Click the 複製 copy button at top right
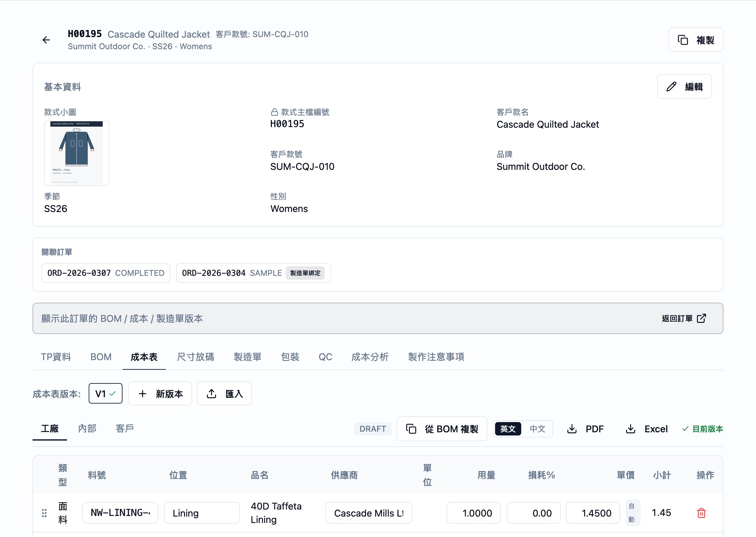This screenshot has width=756, height=537. (695, 40)
